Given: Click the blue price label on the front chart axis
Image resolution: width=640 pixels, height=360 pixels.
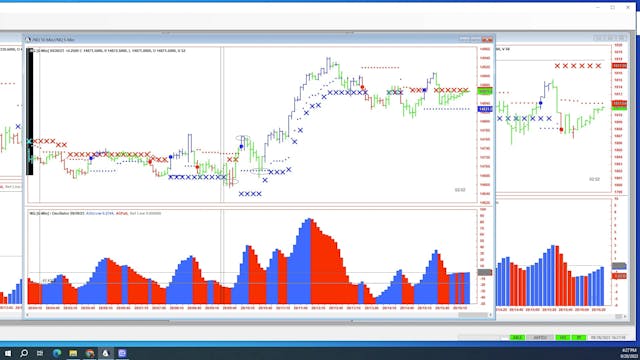Looking at the screenshot, I should [485, 109].
